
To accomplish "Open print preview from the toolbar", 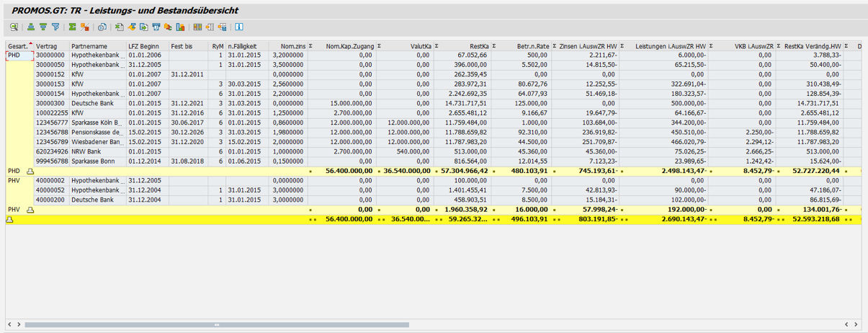I will tap(102, 27).
